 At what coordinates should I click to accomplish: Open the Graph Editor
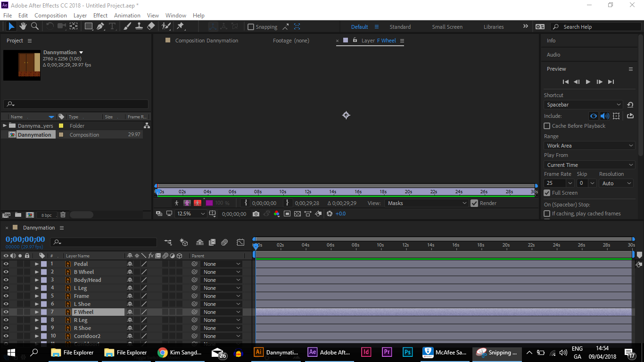click(x=240, y=242)
